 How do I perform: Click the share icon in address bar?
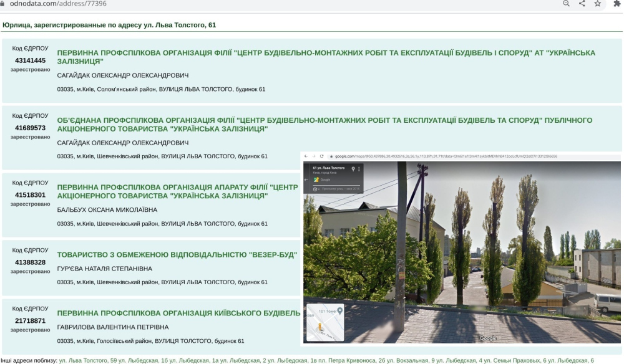(582, 4)
